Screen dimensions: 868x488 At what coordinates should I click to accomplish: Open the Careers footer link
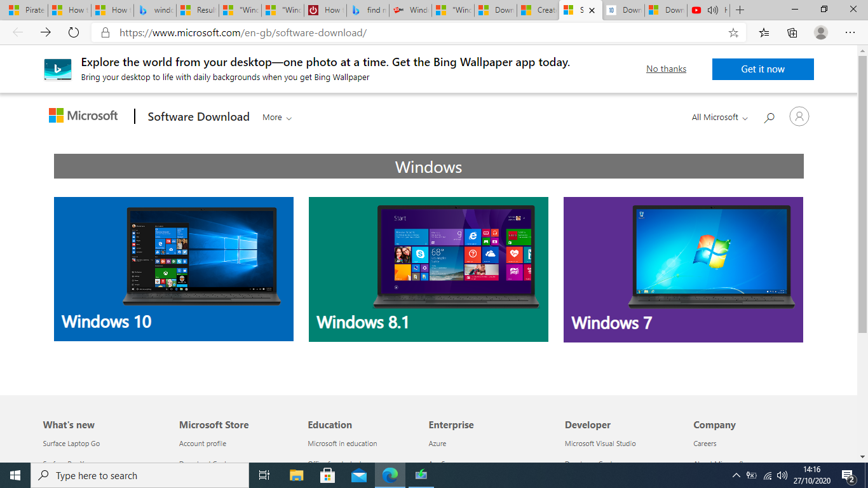705,443
